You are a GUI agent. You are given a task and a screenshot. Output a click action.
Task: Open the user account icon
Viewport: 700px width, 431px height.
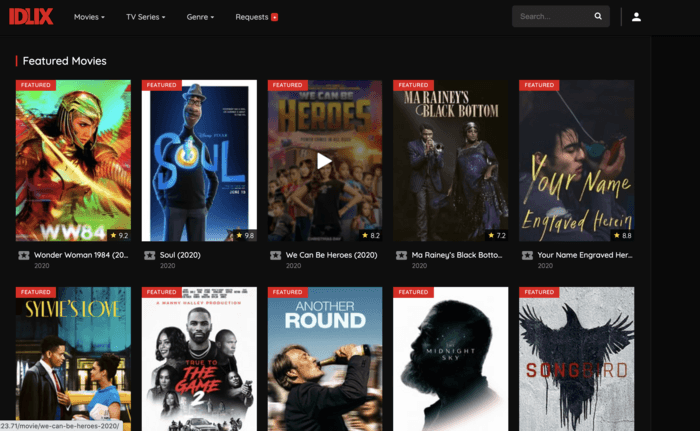[x=636, y=17]
